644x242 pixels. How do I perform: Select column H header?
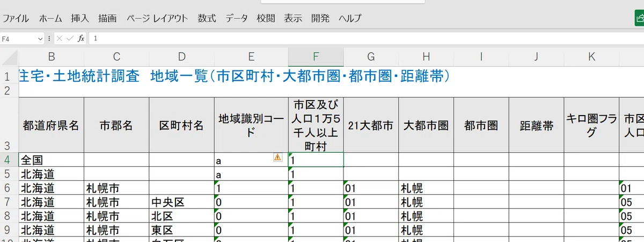tap(426, 56)
